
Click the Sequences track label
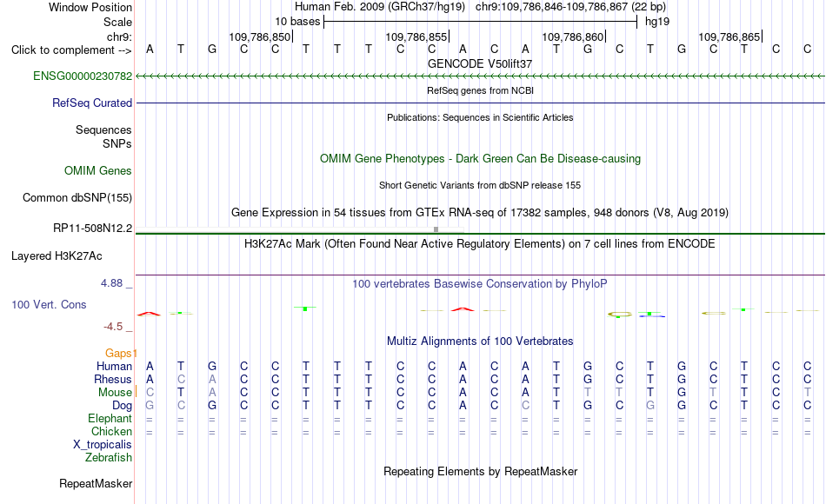103,129
